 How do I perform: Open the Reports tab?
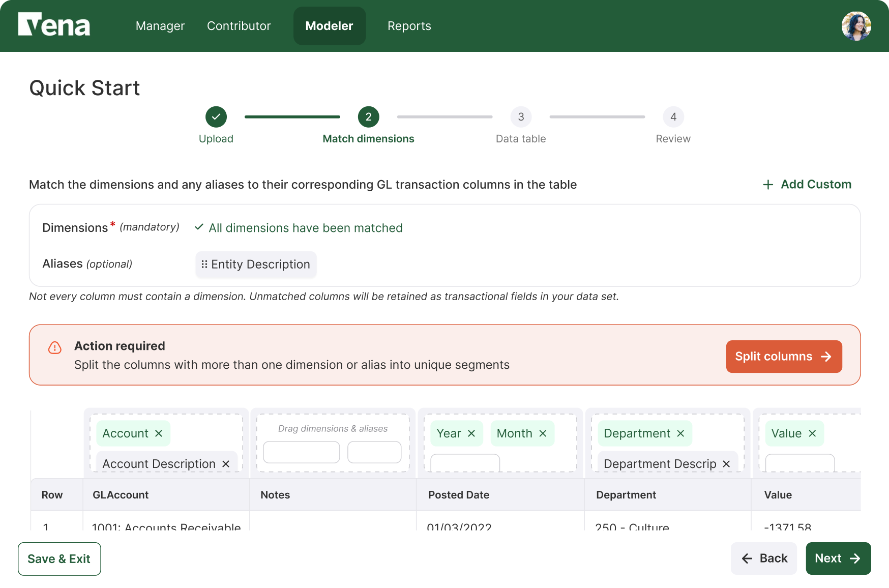409,26
